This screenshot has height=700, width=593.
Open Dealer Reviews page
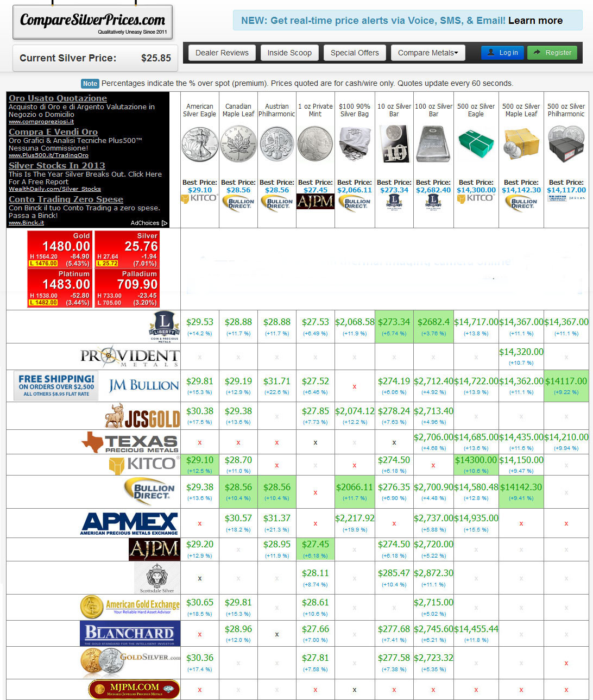pos(222,53)
